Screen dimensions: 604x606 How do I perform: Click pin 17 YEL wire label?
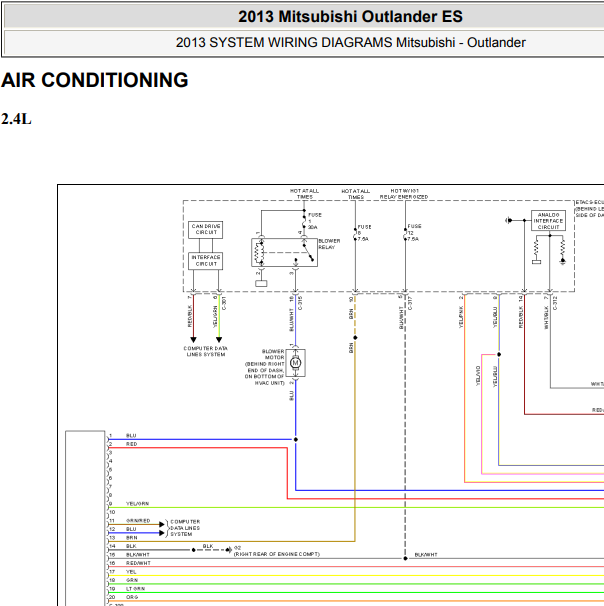pyautogui.click(x=131, y=572)
